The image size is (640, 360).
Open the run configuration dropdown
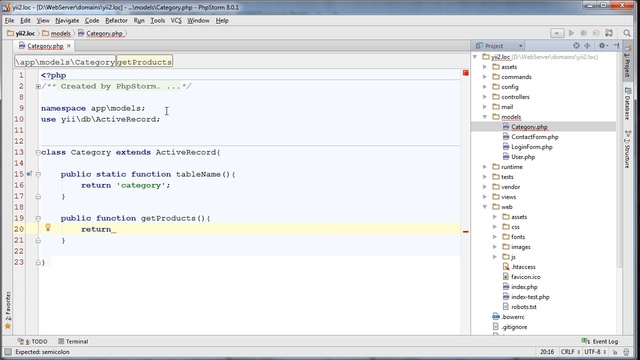(x=557, y=33)
